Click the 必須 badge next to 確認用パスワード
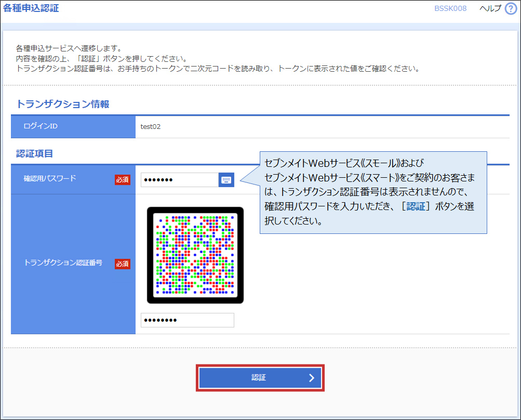 tap(122, 179)
